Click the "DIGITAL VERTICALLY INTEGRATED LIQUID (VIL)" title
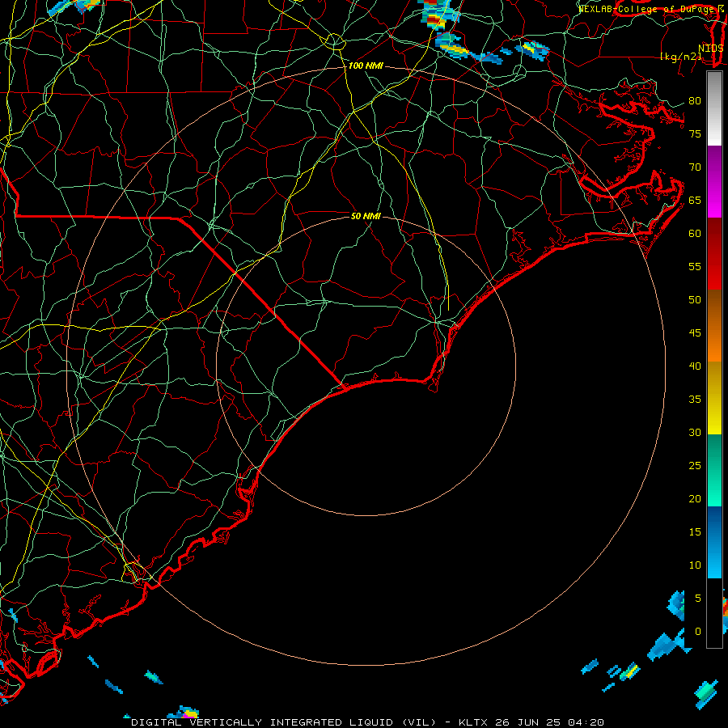 (x=284, y=722)
